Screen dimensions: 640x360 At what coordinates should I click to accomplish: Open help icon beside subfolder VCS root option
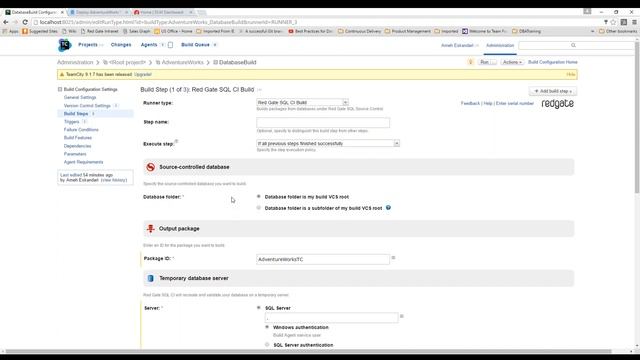[x=388, y=208]
